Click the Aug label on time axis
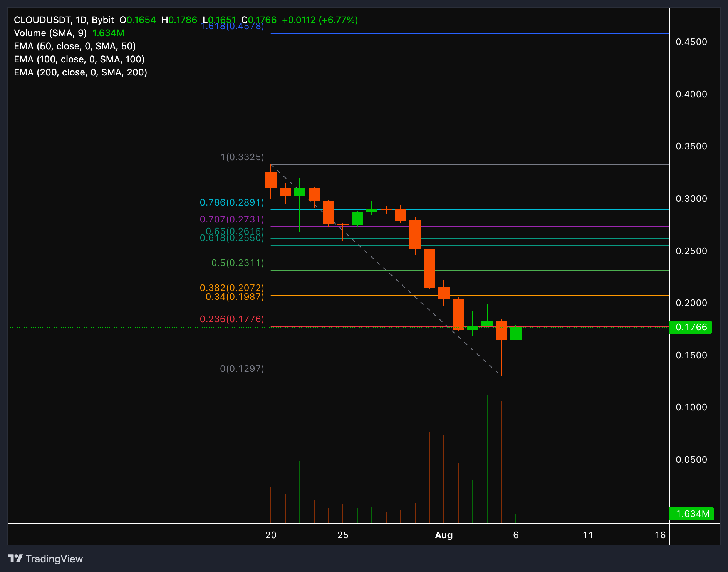The height and width of the screenshot is (572, 728). (444, 535)
